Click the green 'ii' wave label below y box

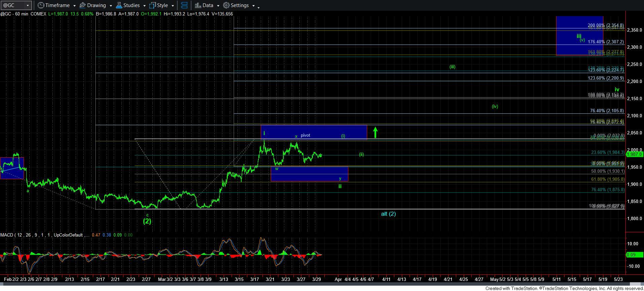click(340, 186)
